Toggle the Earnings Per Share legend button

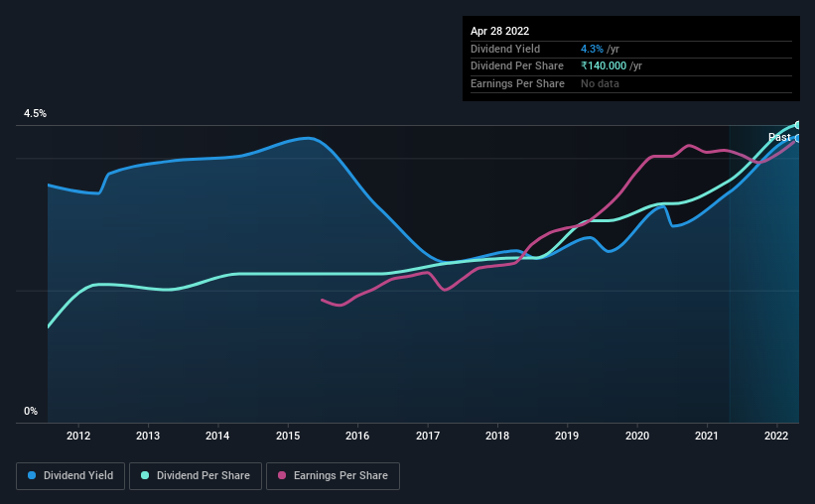[333, 476]
